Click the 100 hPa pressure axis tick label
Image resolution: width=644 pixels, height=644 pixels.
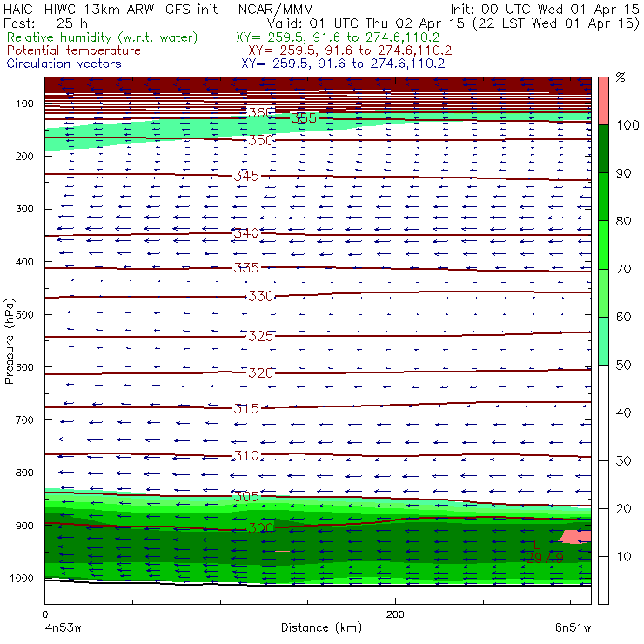point(24,104)
